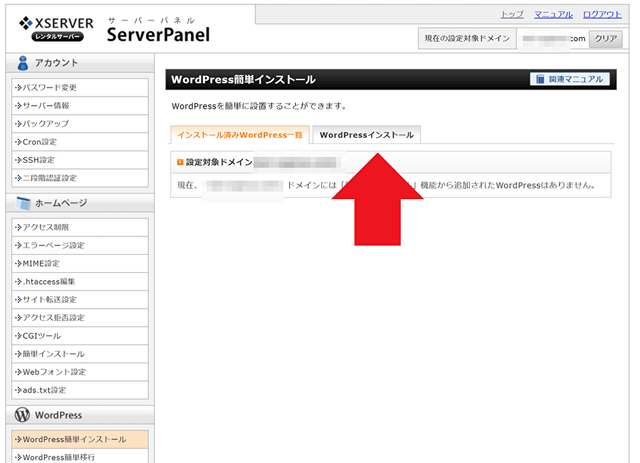Open WordPress簡単移行 in sidebar
Screen dimensions: 640x463
[x=80, y=457]
